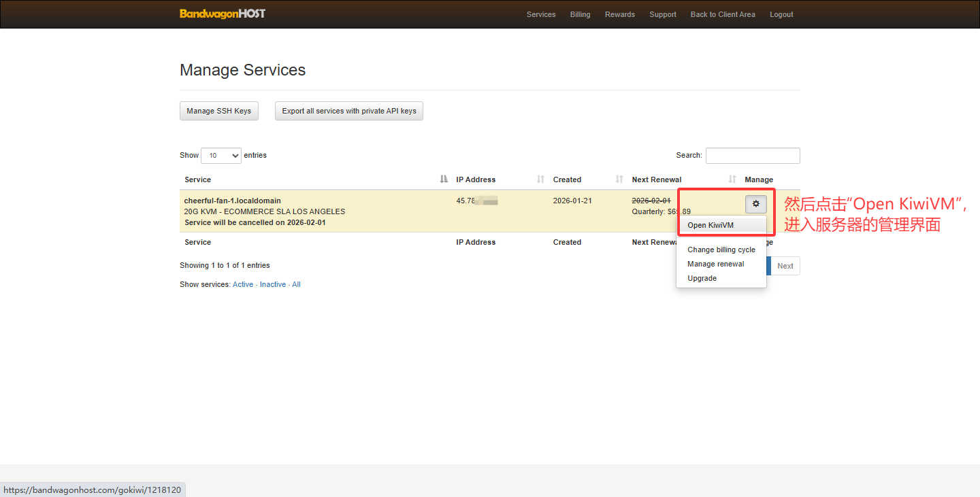Click sort arrows icon beside Service header
Screen dimensions: 980x497
coord(444,179)
